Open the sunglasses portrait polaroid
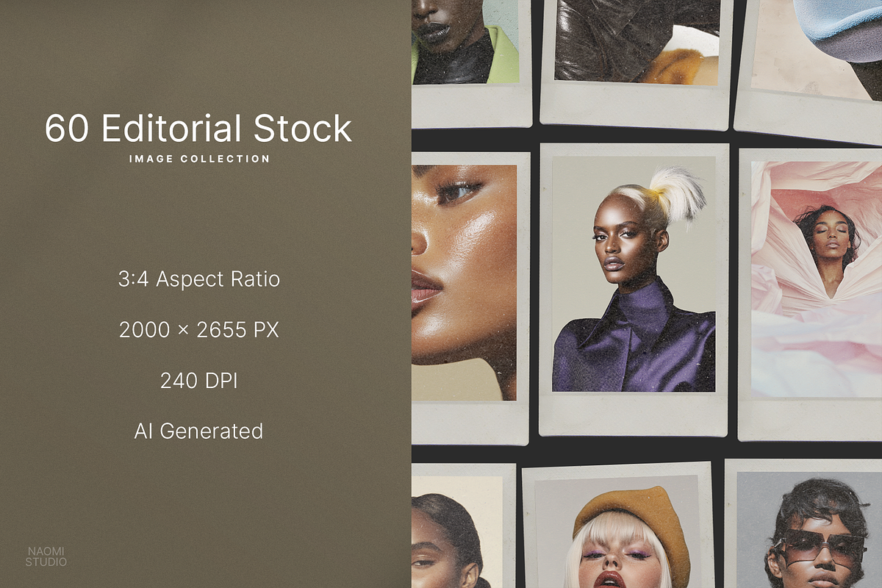This screenshot has width=882, height=588. (x=803, y=523)
